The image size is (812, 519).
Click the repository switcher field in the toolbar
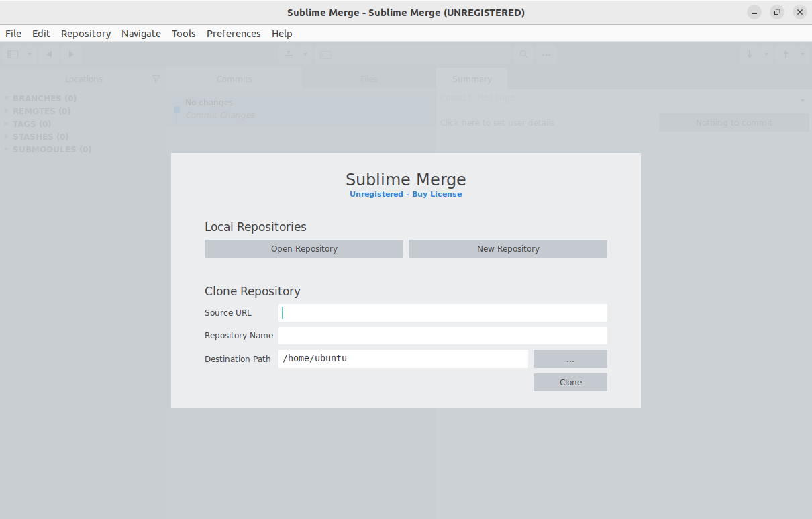[413, 54]
